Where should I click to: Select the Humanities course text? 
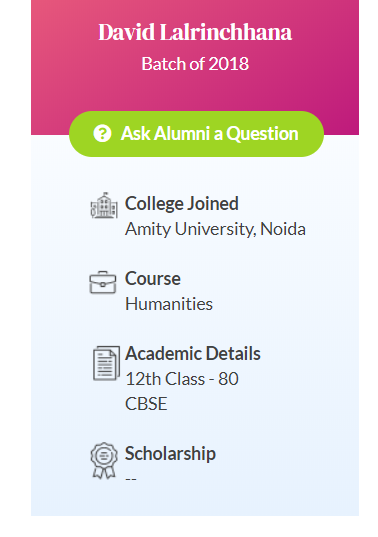[169, 304]
